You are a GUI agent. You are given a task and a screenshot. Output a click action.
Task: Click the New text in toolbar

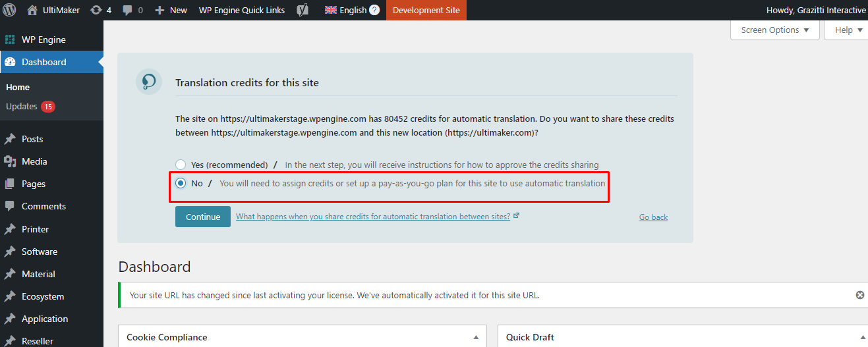tap(179, 10)
